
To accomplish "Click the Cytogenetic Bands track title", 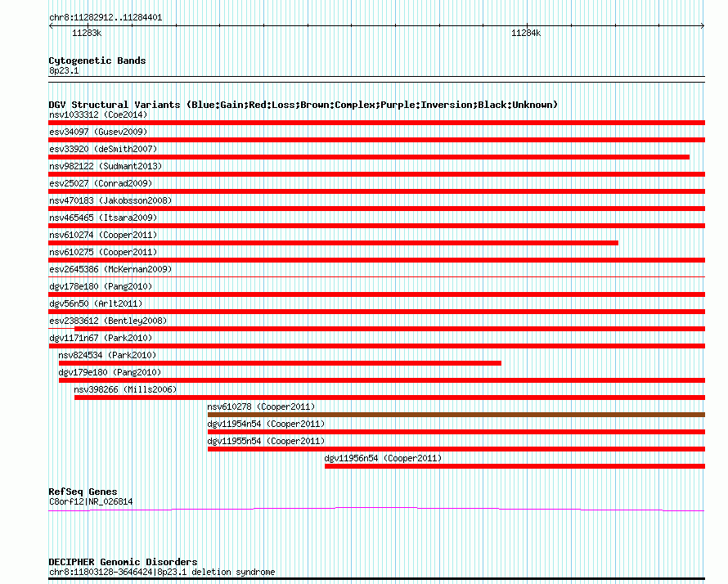I will 97,61.
